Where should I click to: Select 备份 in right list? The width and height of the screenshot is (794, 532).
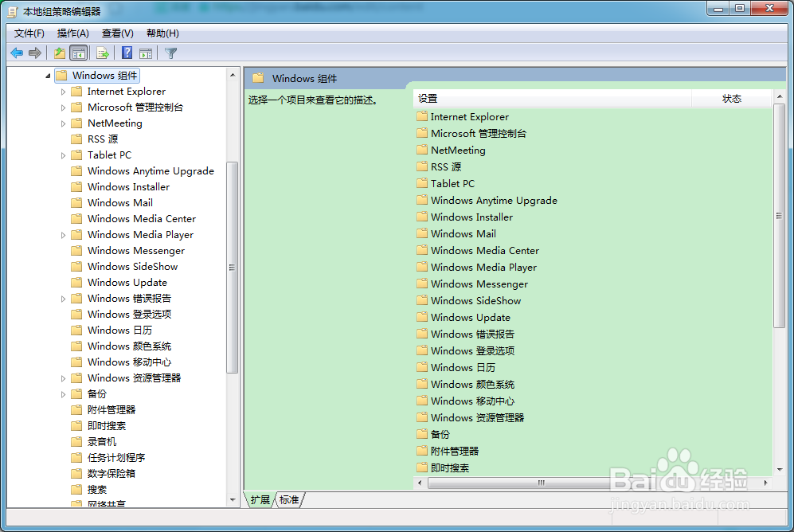440,434
